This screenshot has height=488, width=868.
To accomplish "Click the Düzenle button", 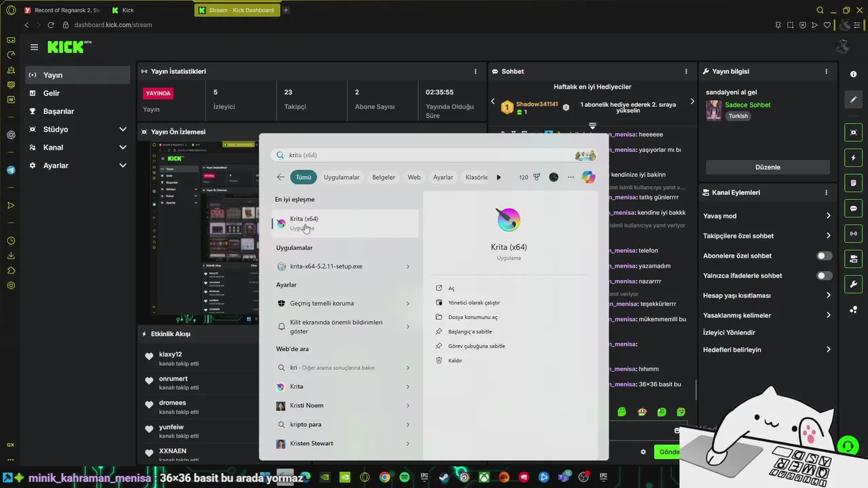I will pos(768,167).
